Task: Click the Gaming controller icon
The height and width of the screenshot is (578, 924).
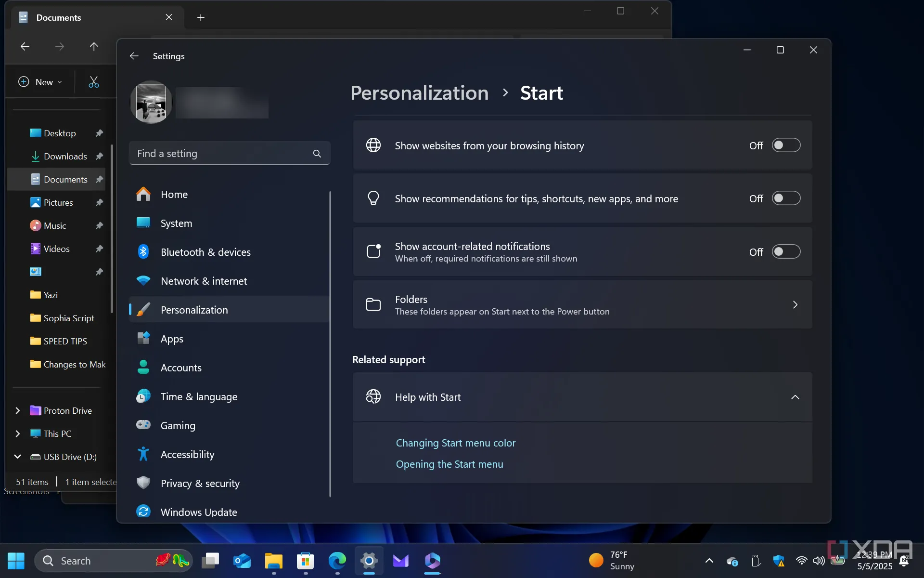Action: pyautogui.click(x=143, y=425)
